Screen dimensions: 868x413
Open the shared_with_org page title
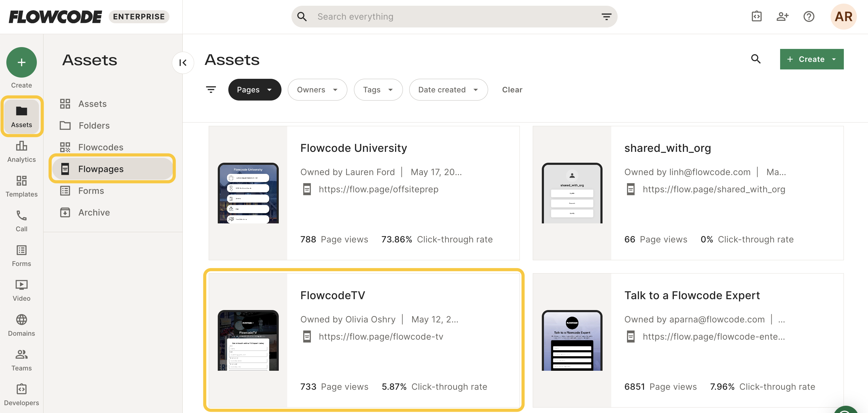(x=667, y=148)
